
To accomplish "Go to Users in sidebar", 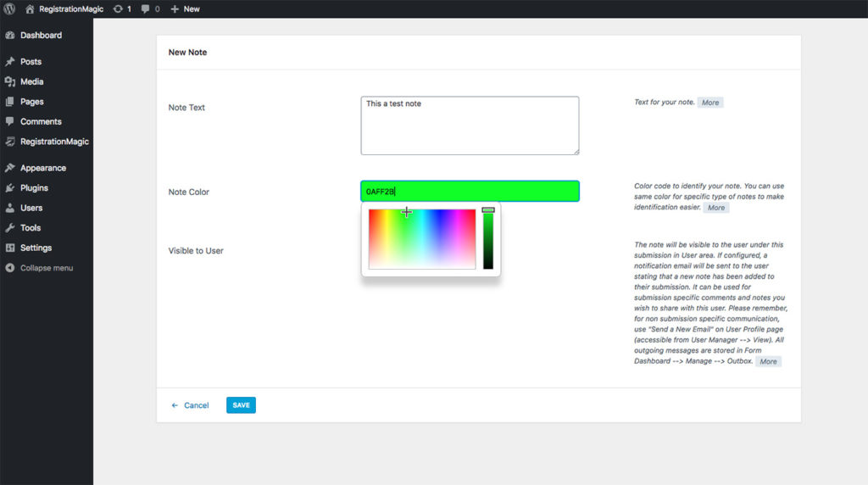I will (x=31, y=208).
